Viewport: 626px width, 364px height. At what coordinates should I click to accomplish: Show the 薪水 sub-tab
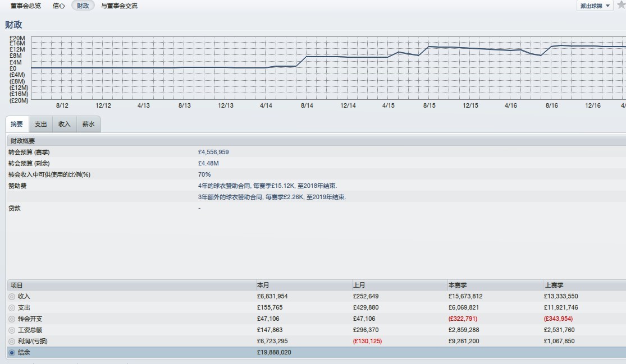pos(89,124)
